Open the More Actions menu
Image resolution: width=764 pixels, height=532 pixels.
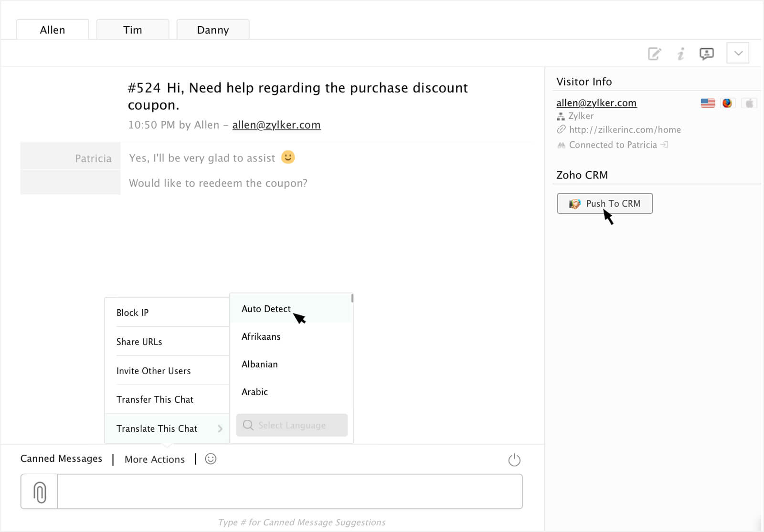154,459
